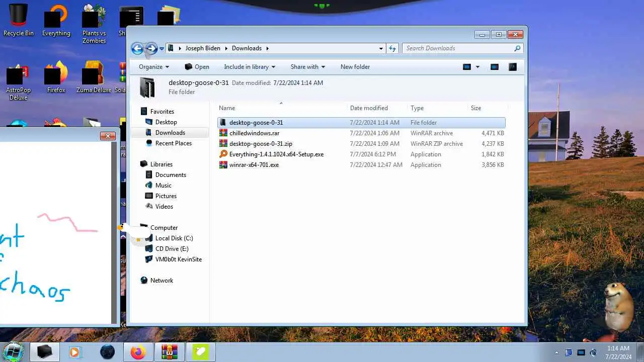
Task: Click the Help icon in Explorer toolbar
Action: pyautogui.click(x=513, y=67)
